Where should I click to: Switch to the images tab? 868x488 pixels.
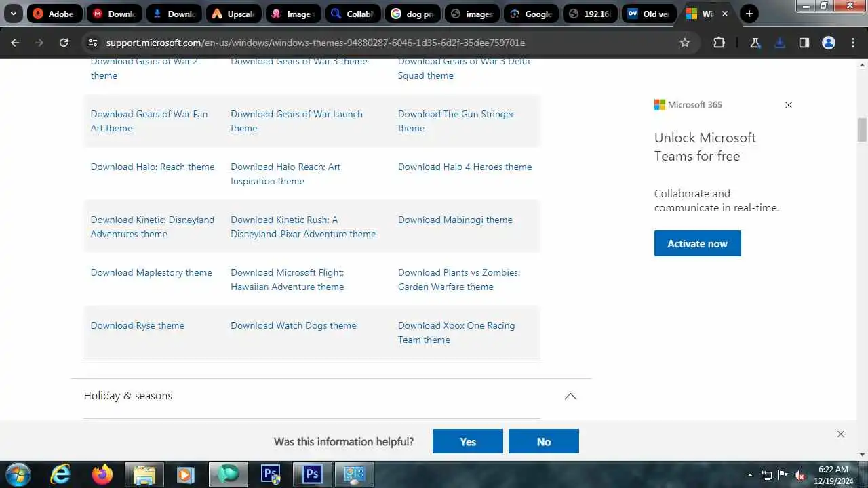point(472,14)
